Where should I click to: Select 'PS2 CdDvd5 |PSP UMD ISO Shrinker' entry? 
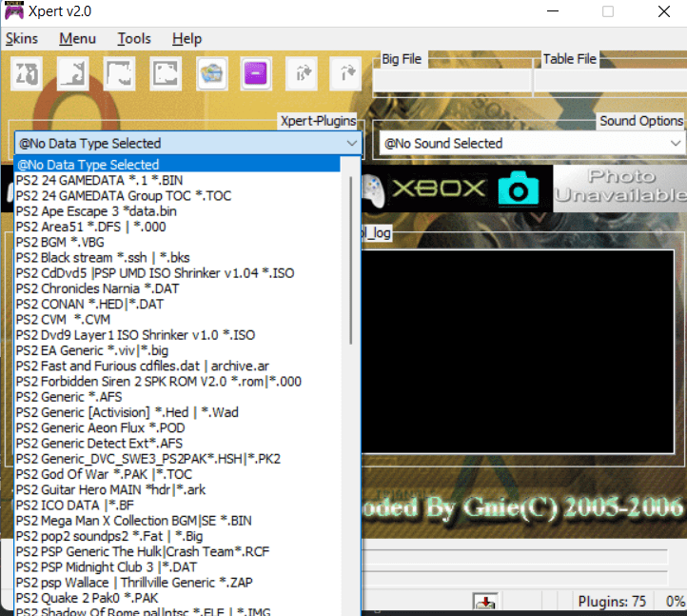pos(177,273)
